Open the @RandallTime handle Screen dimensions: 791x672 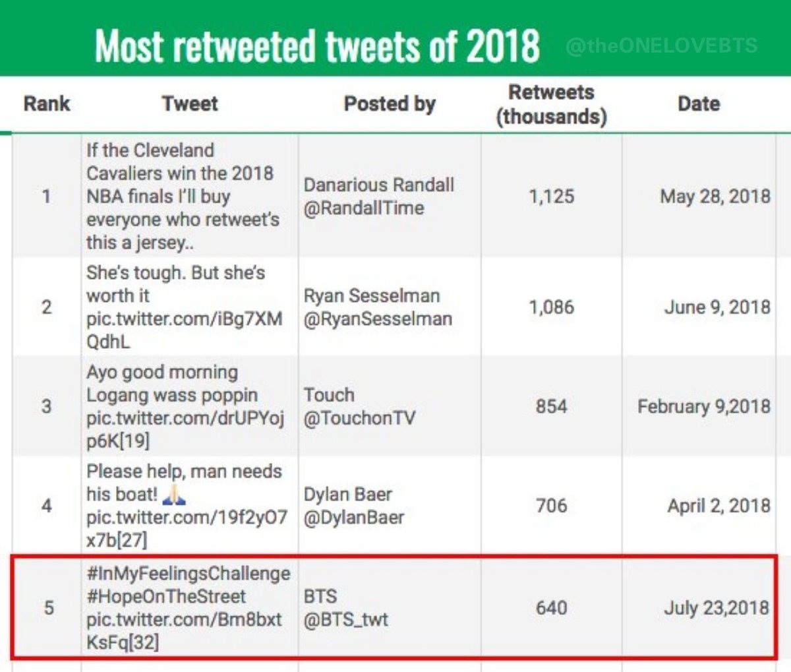[364, 208]
